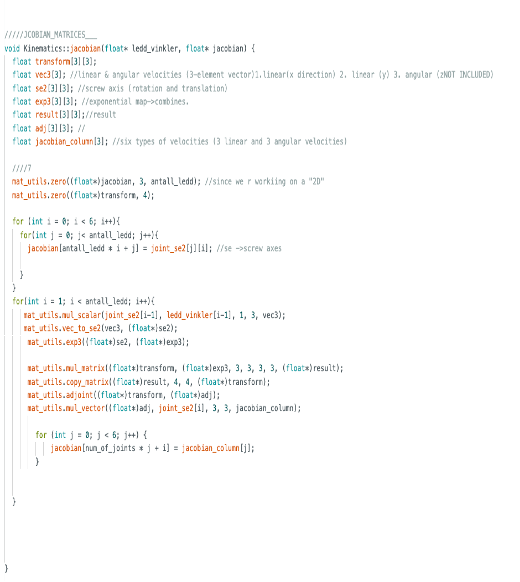Click the "ledd_vinkler[i-1]" argument
This screenshot has width=520, height=582.
pos(199,315)
